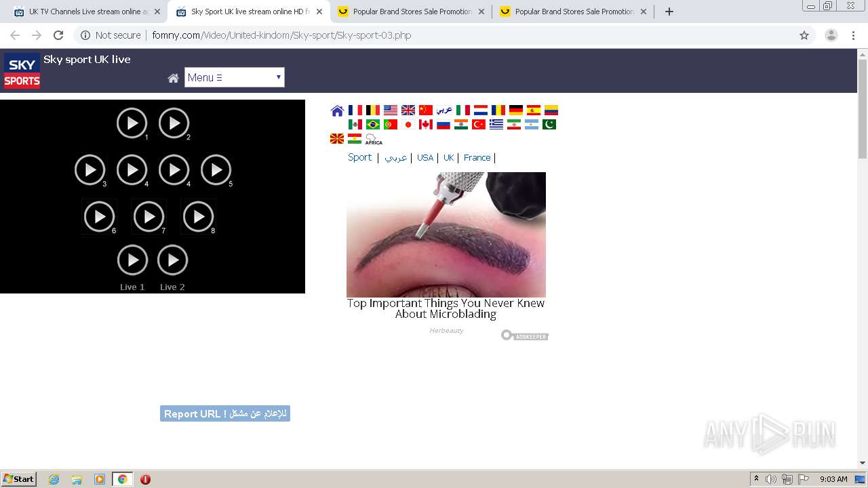Image resolution: width=868 pixels, height=488 pixels.
Task: Play stream server 1
Action: [132, 123]
